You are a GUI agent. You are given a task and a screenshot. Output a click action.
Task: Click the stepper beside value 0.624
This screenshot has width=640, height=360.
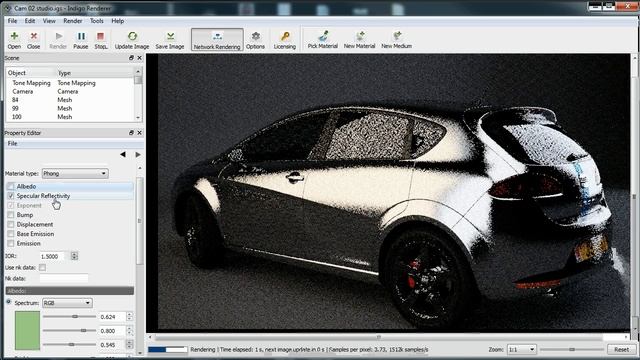129,316
